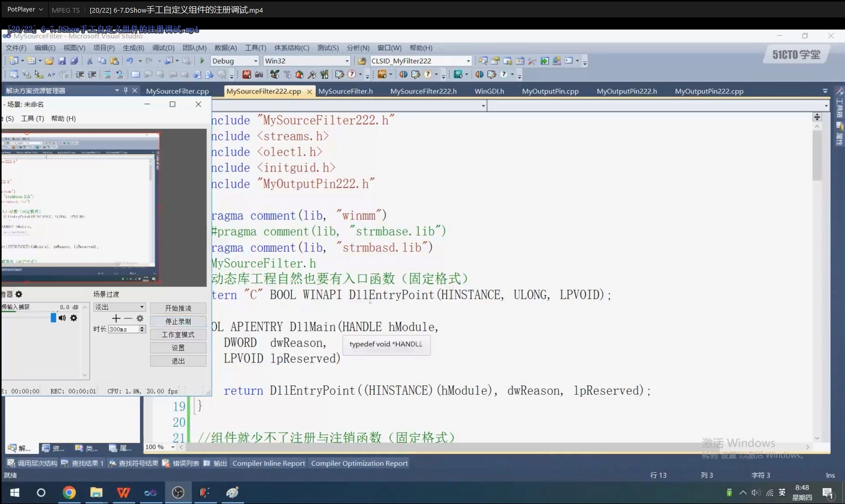Open the audio source settings gear in OBS

coord(73,318)
